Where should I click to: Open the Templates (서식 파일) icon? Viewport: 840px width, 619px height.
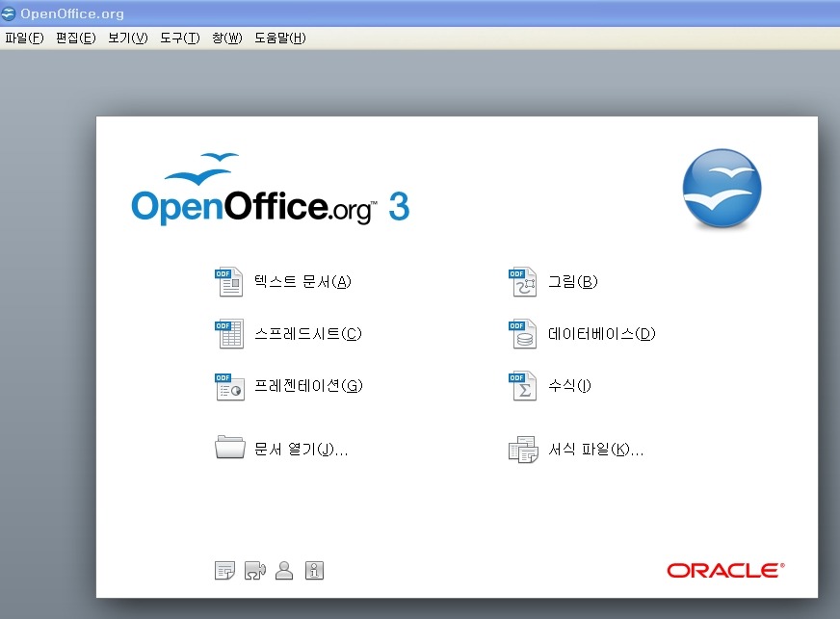[522, 450]
